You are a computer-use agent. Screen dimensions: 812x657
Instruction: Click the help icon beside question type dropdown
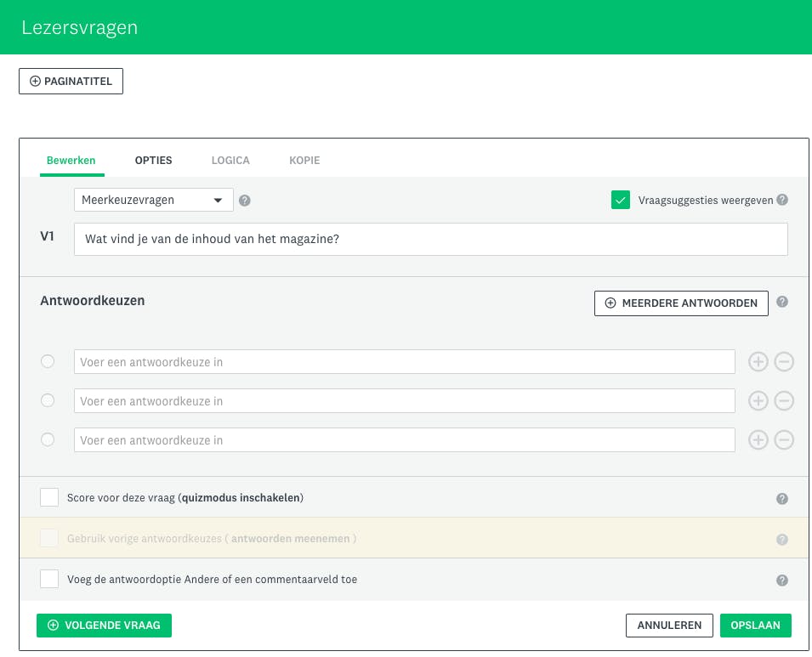click(245, 201)
